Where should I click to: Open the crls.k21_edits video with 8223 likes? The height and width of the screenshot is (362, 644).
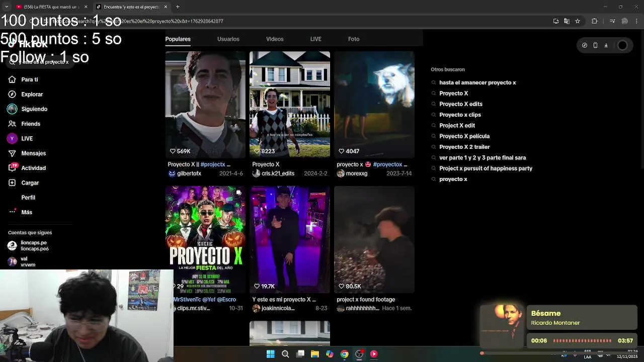pos(290,105)
